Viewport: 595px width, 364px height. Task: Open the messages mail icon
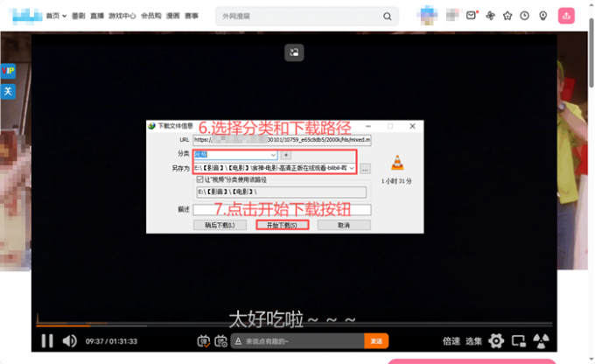pos(472,16)
